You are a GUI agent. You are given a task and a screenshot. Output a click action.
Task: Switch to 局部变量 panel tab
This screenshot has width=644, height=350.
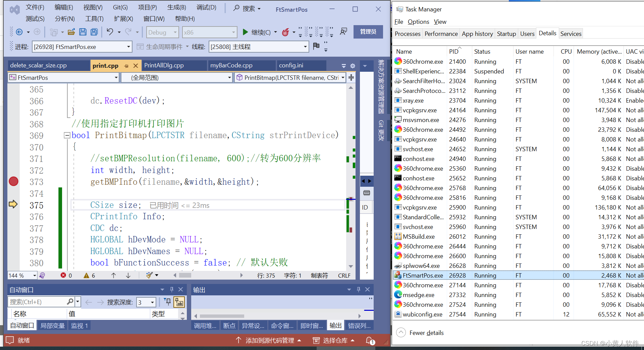click(53, 326)
